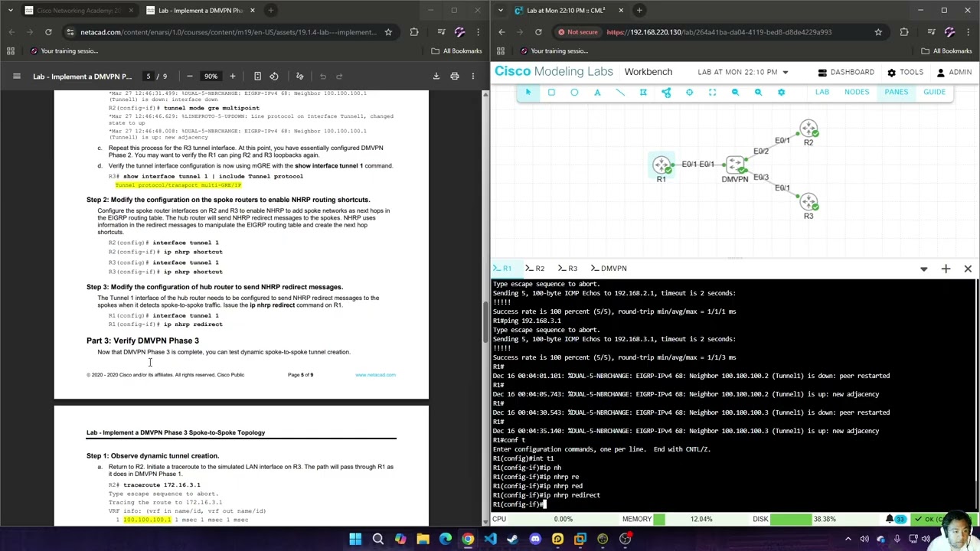The image size is (980, 551).
Task: Open Discord from taskbar
Action: (x=535, y=540)
